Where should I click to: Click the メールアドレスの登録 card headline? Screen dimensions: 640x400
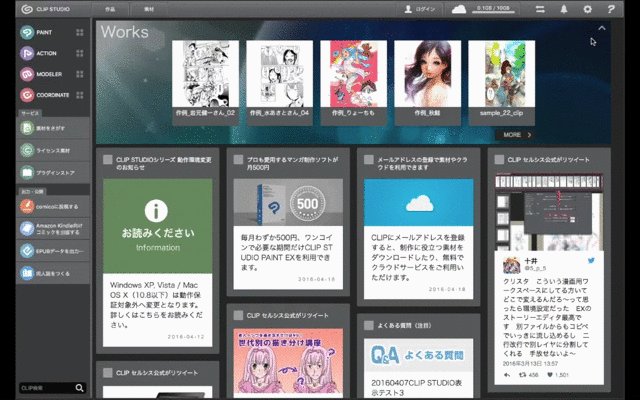click(422, 163)
